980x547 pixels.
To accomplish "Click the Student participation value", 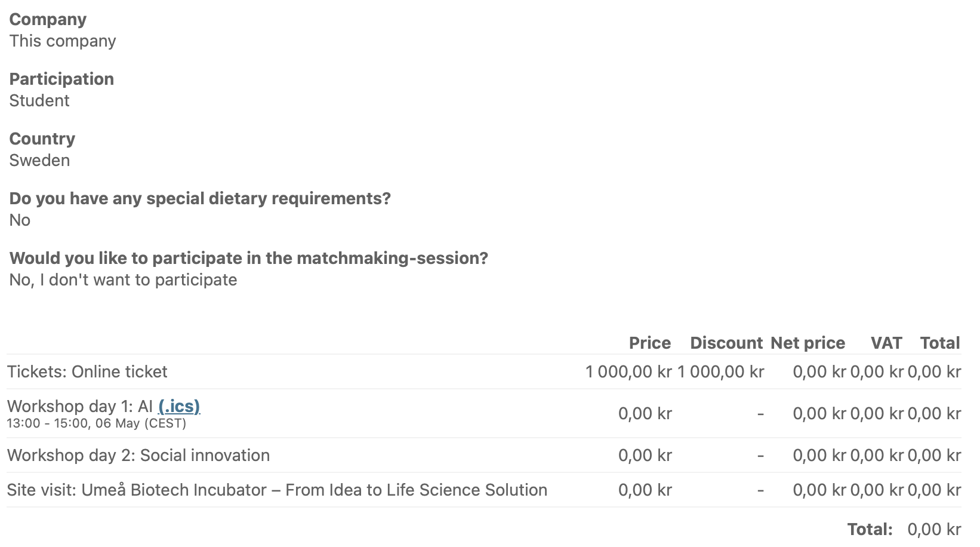I will click(39, 100).
